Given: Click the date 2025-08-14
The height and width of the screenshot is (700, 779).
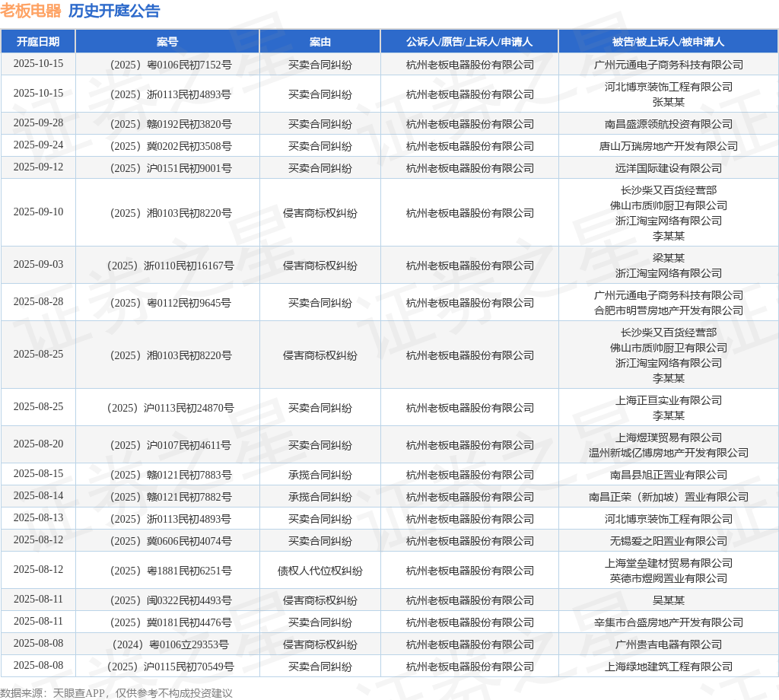Looking at the screenshot, I should (x=38, y=495).
